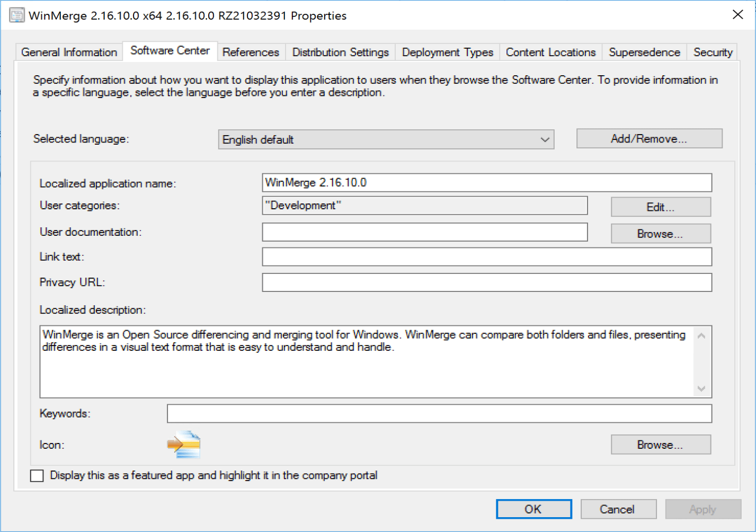Click in the Privacy URL field
Screen dimensions: 756x532
click(486, 282)
